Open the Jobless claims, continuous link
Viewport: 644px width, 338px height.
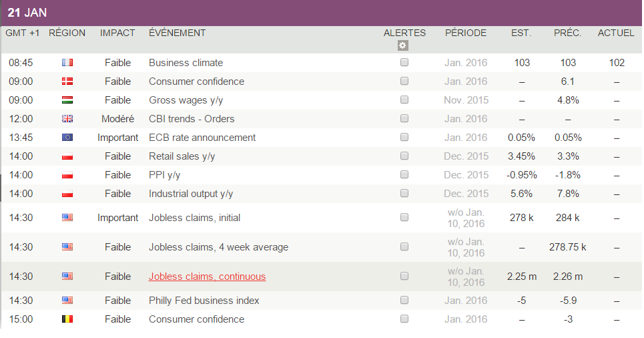pos(207,277)
